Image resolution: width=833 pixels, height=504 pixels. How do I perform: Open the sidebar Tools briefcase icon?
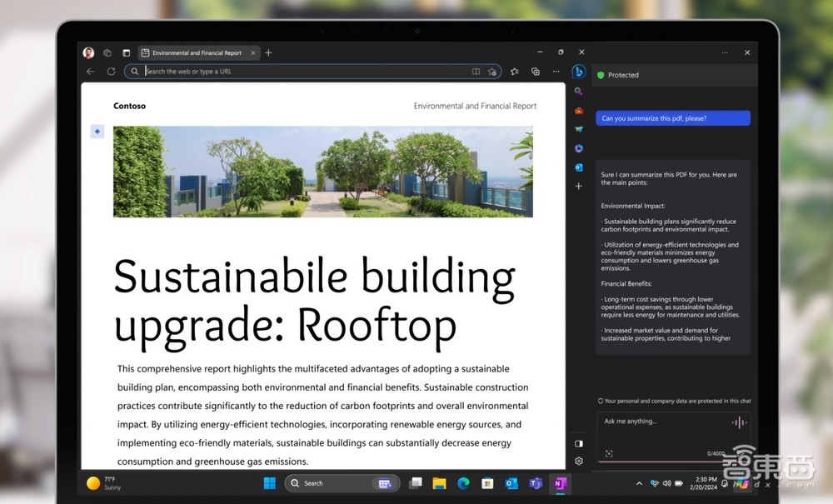[579, 111]
